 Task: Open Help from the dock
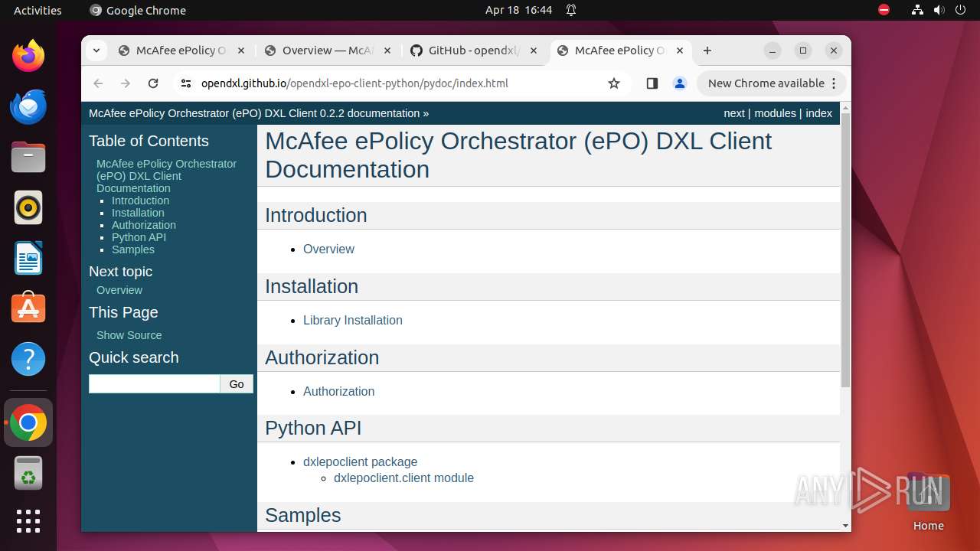(x=28, y=359)
